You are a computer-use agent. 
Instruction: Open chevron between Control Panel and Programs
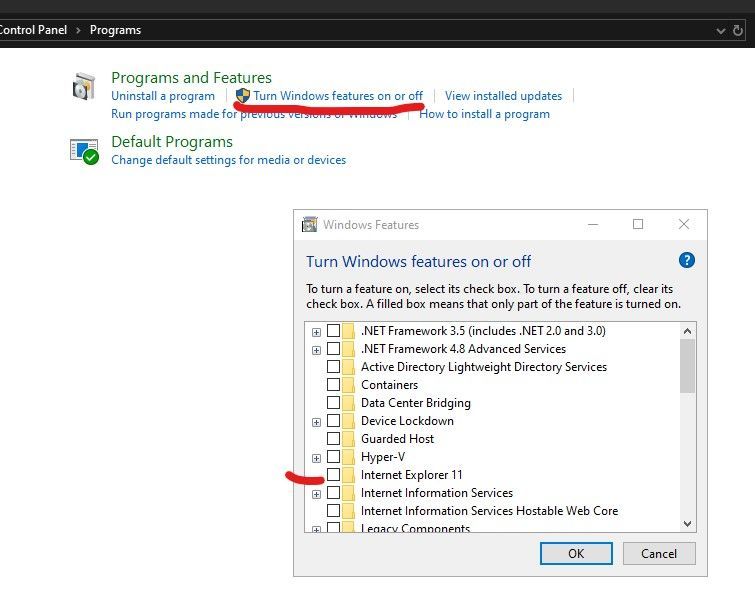(78, 30)
